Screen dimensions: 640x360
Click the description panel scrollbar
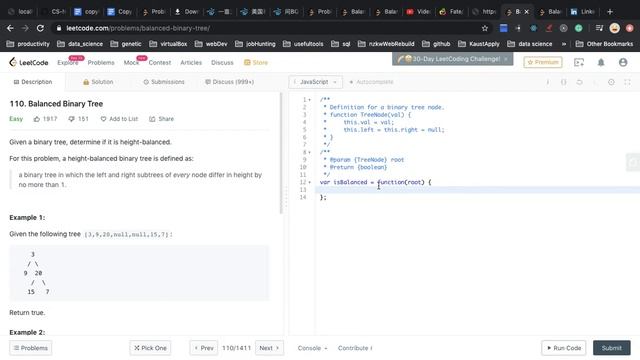pyautogui.click(x=281, y=153)
